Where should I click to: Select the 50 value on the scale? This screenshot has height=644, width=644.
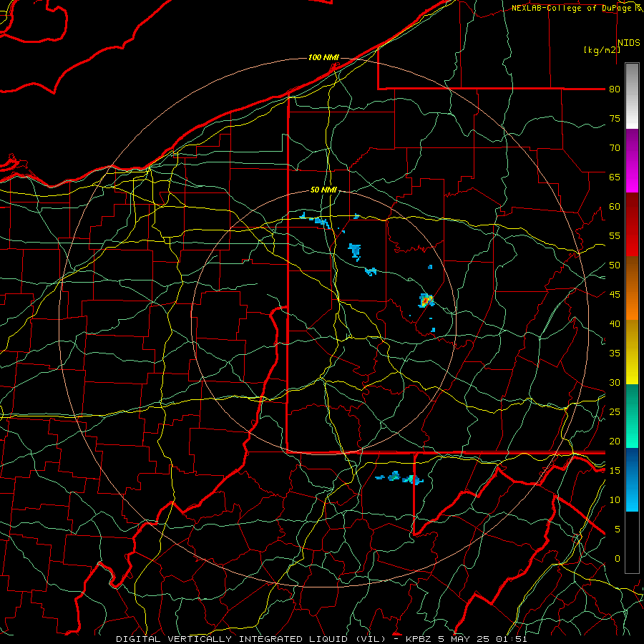615,265
